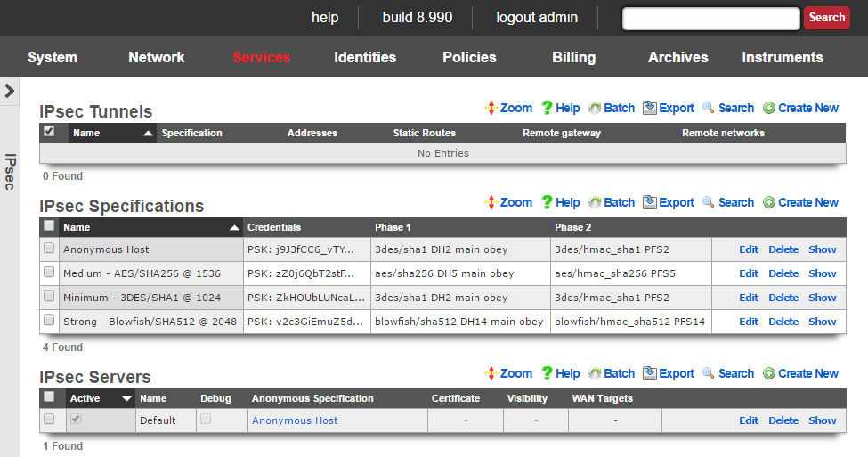Delete the Default IPsec server

pos(783,420)
